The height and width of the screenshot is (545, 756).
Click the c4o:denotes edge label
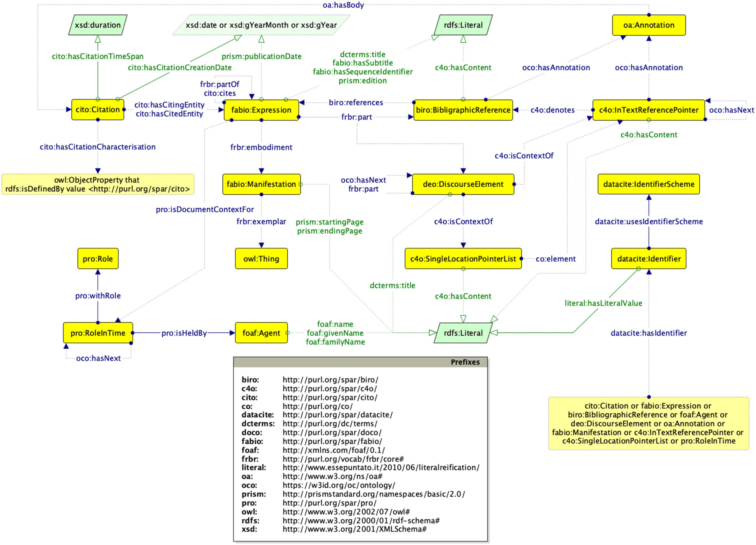(x=553, y=110)
